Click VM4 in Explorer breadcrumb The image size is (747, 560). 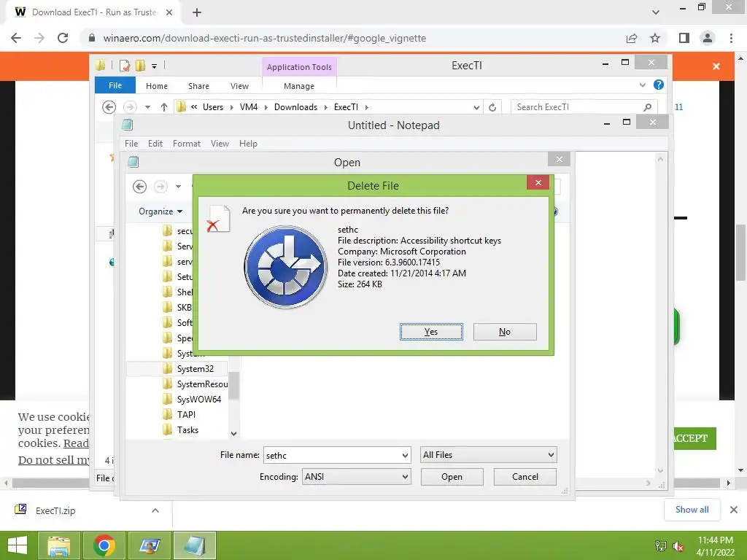point(249,107)
